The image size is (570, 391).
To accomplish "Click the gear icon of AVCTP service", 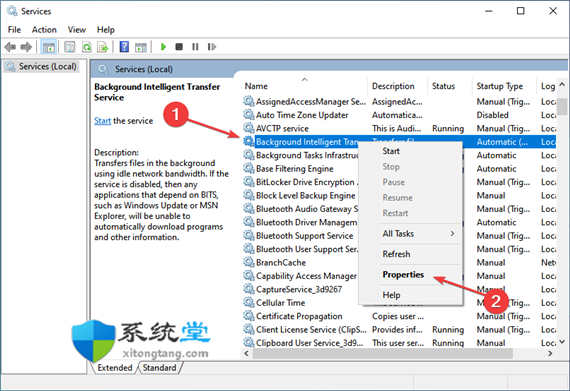I will [249, 128].
